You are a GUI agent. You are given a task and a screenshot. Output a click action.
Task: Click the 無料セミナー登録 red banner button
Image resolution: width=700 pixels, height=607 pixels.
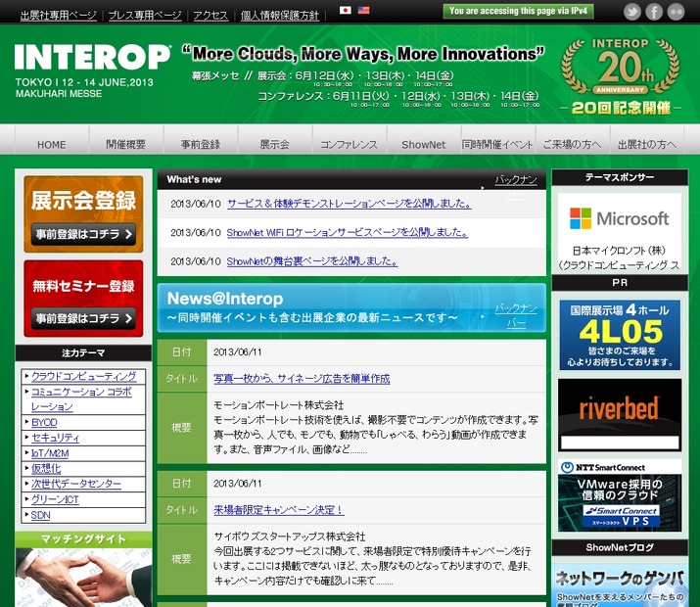point(83,299)
